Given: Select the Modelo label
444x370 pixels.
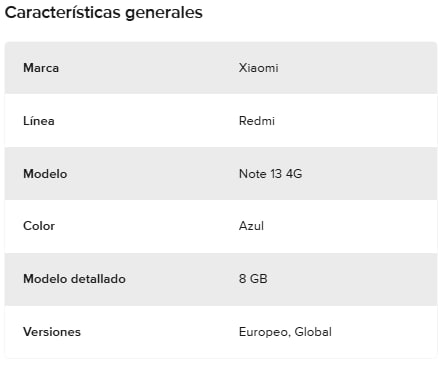Looking at the screenshot, I should (x=45, y=174).
